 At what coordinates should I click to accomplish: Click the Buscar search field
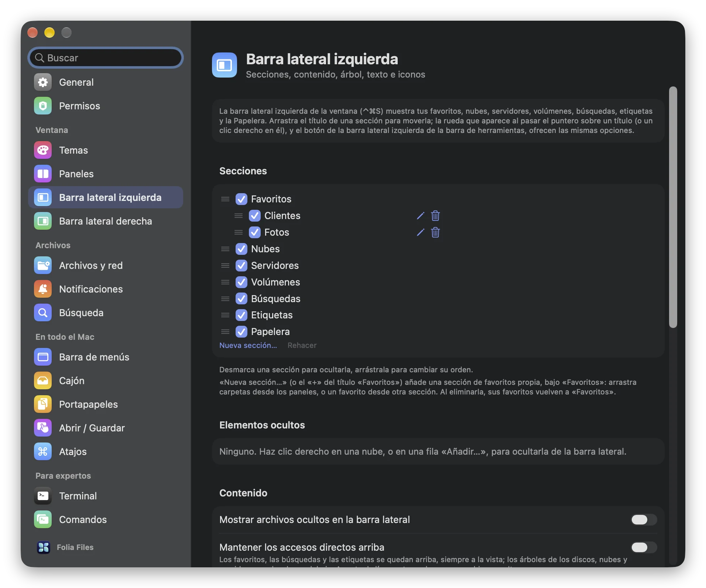(x=106, y=58)
